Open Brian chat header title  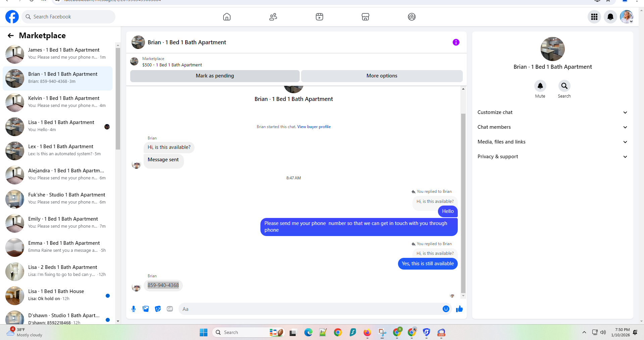[187, 42]
